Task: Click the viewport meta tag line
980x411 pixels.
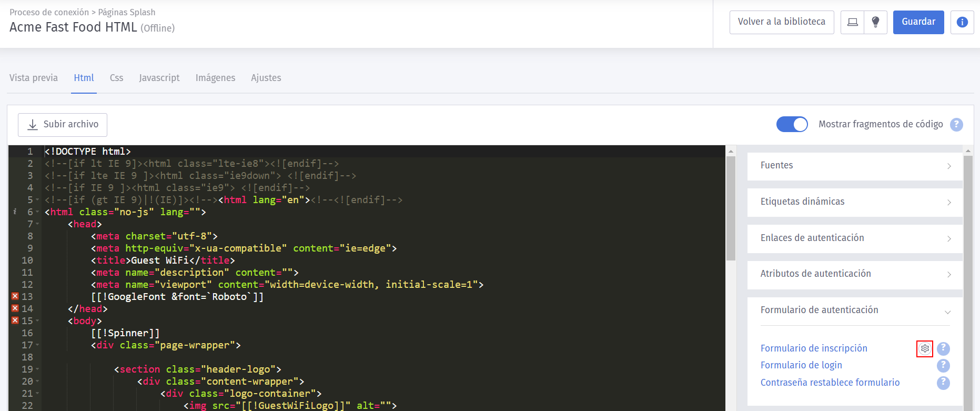Action: coord(287,285)
